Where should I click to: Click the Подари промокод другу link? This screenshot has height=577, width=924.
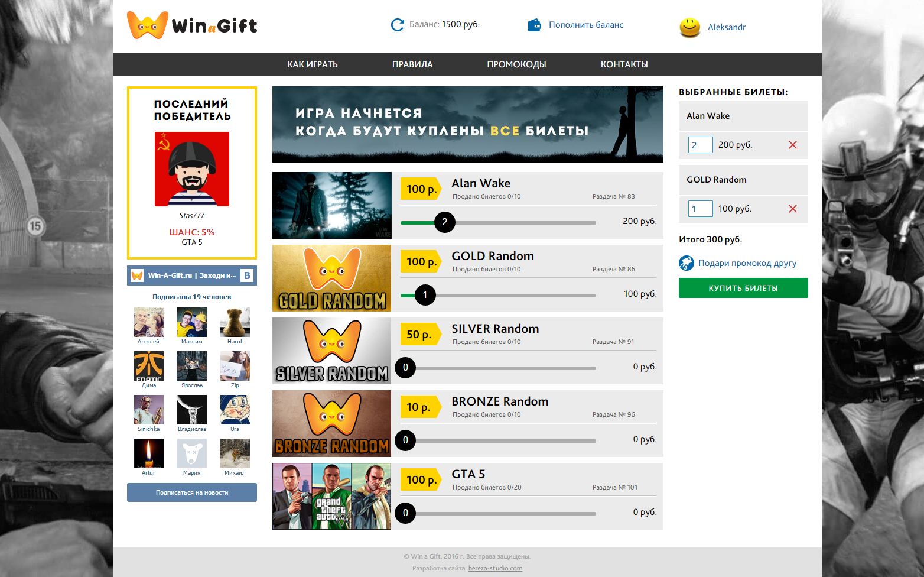tap(747, 263)
